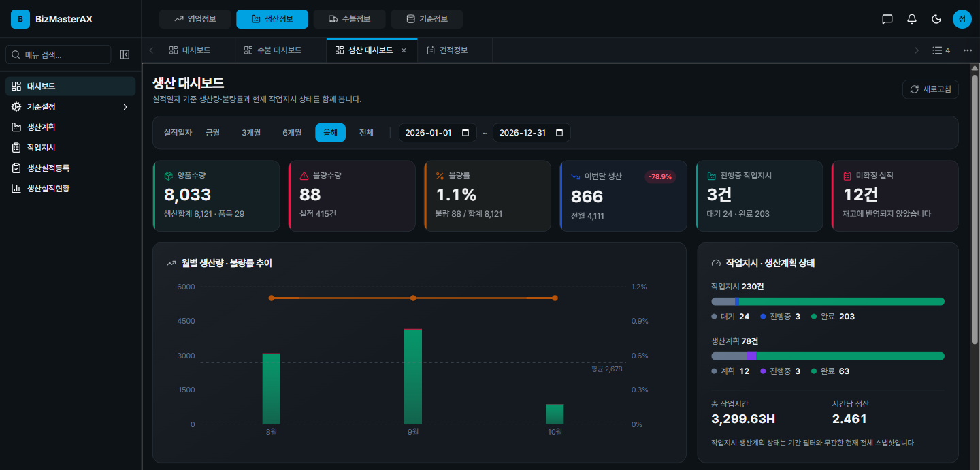Toggle dark mode moon icon

(x=936, y=19)
